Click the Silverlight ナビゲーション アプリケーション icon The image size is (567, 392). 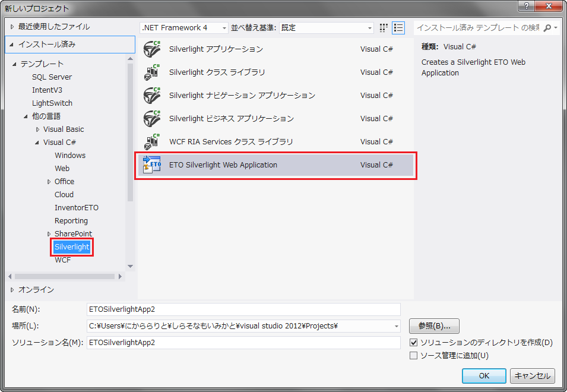[x=152, y=96]
